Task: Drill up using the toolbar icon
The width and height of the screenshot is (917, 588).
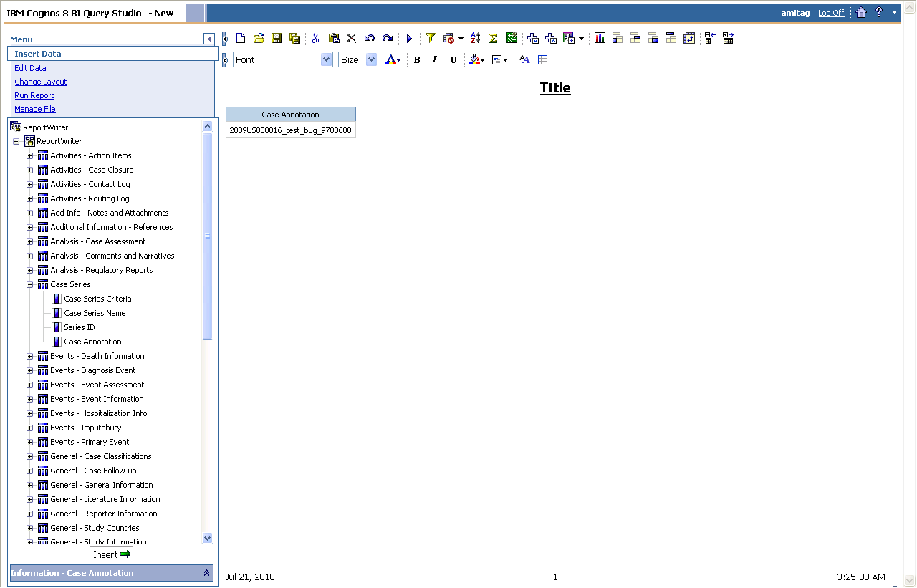Action: [x=551, y=38]
